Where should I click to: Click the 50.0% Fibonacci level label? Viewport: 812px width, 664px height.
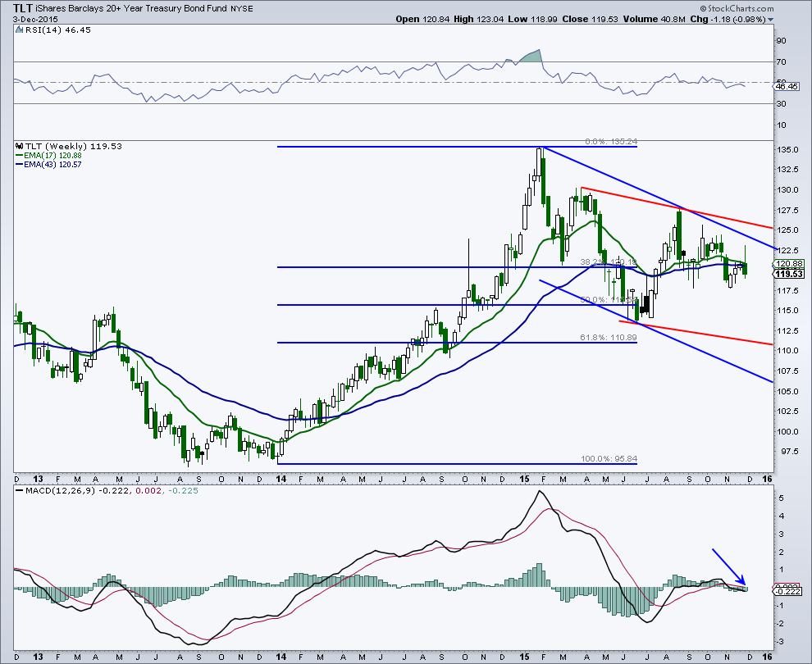608,300
